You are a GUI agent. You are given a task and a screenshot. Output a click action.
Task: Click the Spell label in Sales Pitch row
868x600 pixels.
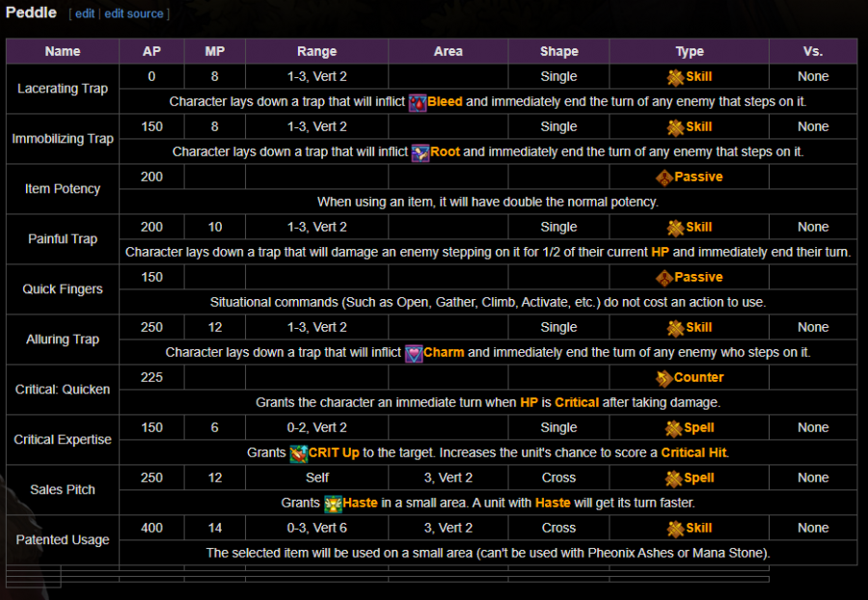(x=698, y=477)
